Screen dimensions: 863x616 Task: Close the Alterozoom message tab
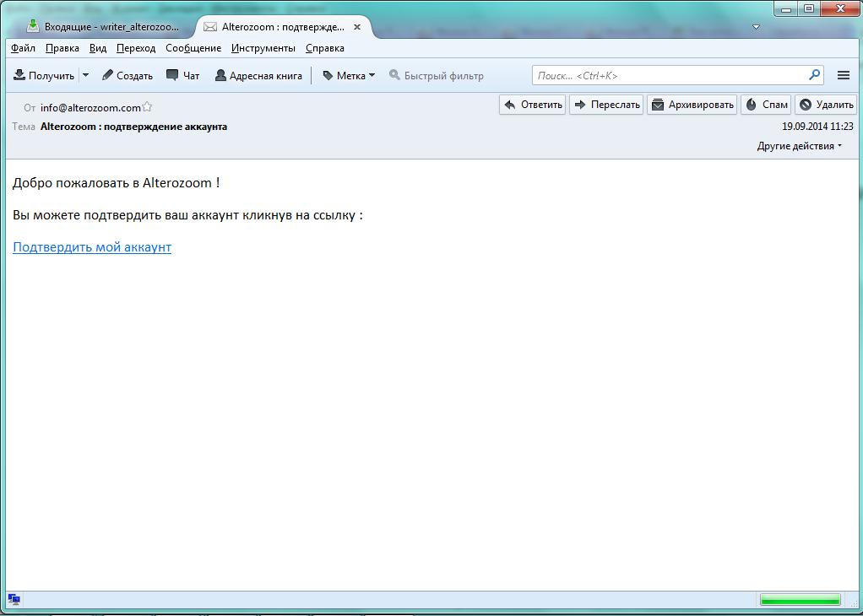[x=357, y=27]
